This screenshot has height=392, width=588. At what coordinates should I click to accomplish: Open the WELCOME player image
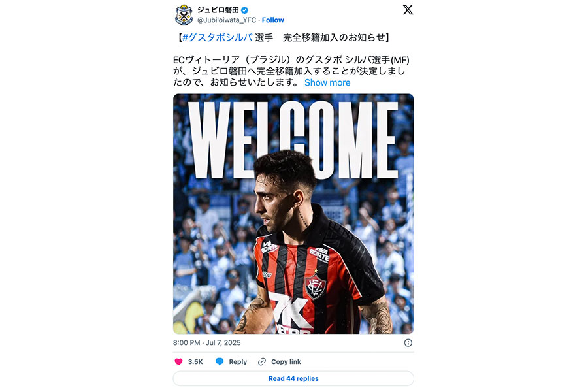[293, 214]
